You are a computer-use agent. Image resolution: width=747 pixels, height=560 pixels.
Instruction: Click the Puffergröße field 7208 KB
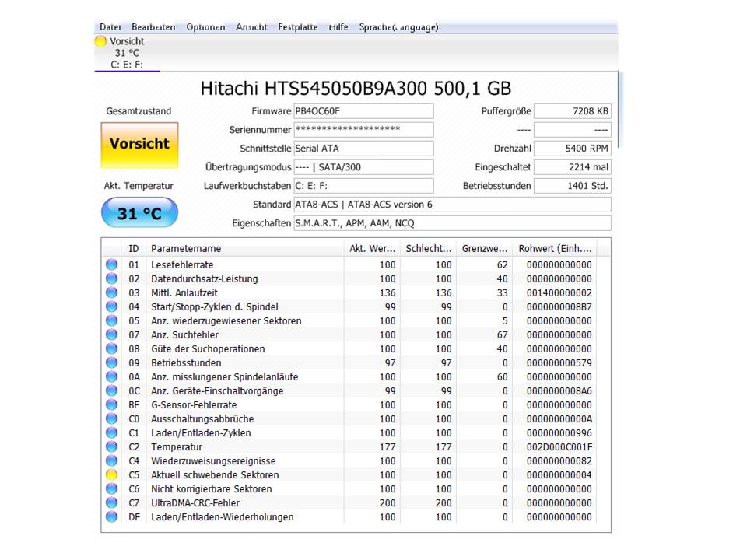(572, 111)
